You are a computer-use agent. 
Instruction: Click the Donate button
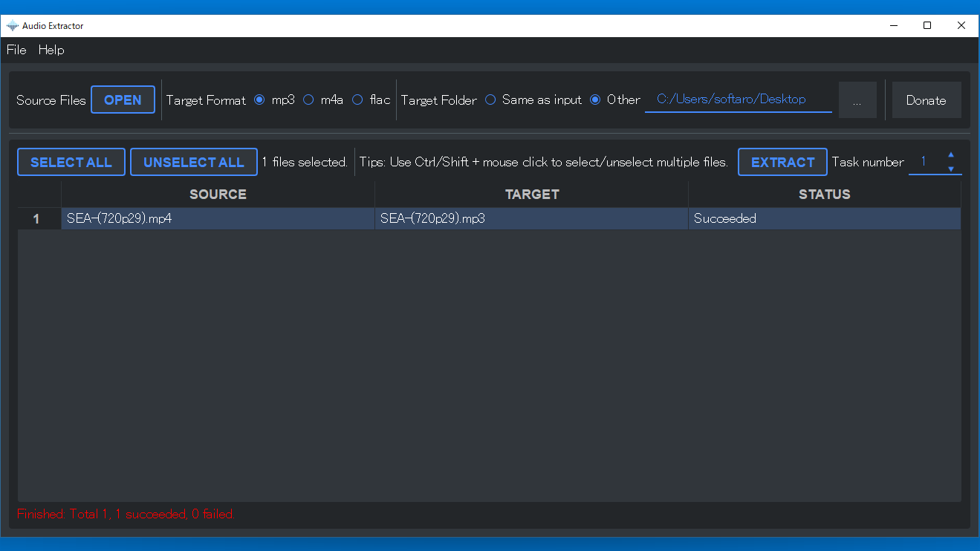926,100
